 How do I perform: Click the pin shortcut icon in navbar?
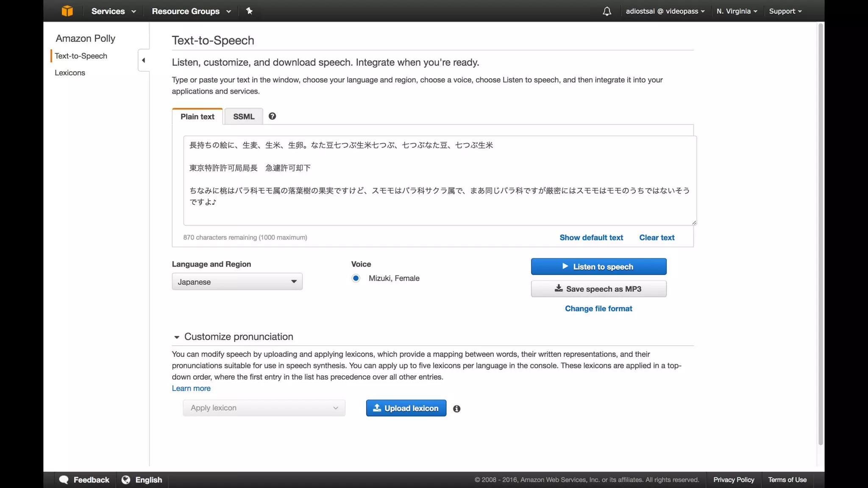click(249, 11)
